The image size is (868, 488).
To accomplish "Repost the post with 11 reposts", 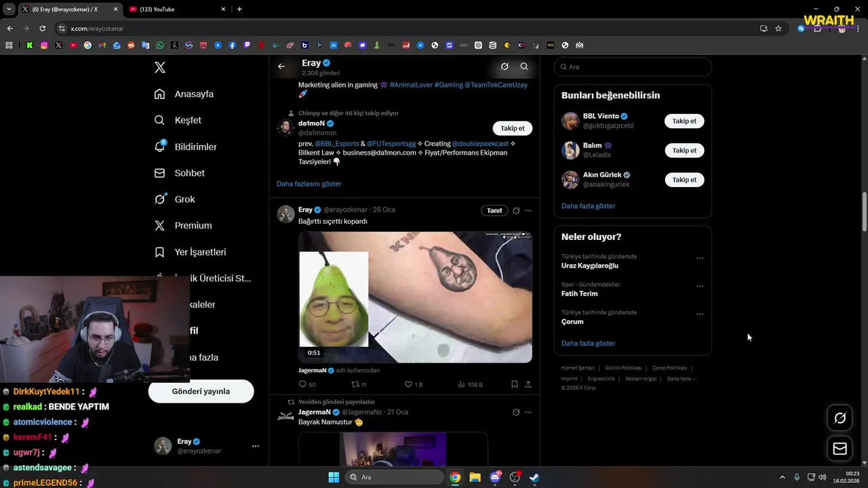I will 359,384.
